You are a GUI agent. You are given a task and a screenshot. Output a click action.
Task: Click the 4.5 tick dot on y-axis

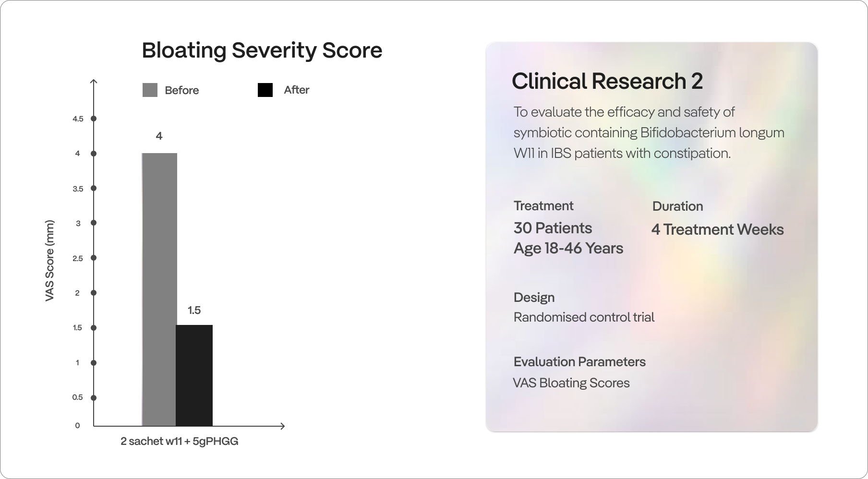pyautogui.click(x=94, y=119)
